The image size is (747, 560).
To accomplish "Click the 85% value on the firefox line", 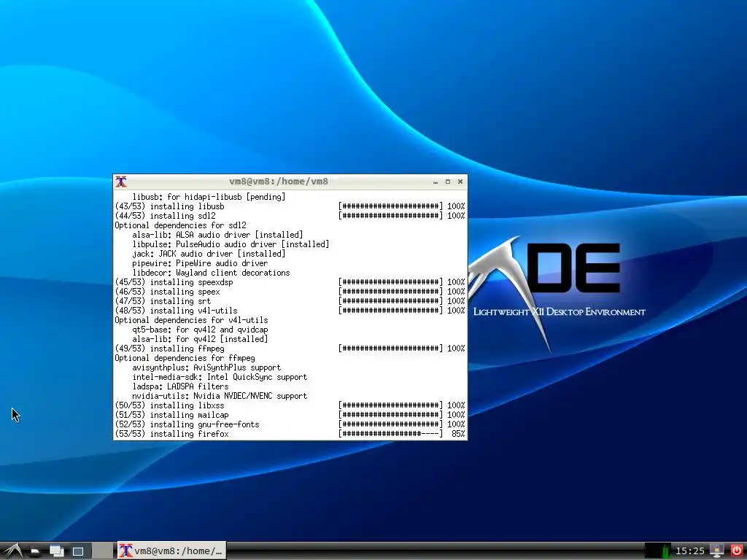I will coord(458,434).
